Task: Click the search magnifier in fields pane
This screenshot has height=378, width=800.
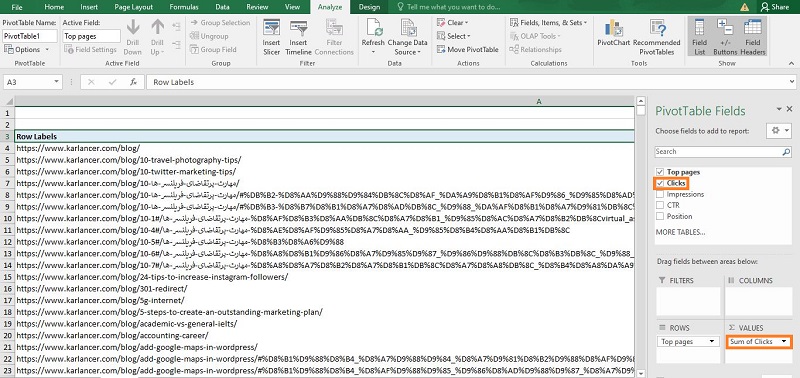Action: coord(786,152)
